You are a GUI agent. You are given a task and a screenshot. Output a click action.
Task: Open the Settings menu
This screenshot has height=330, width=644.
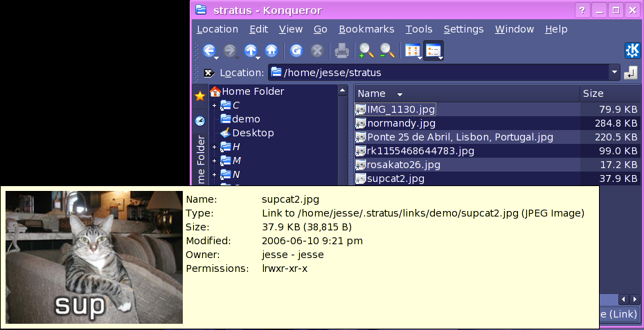(x=464, y=29)
